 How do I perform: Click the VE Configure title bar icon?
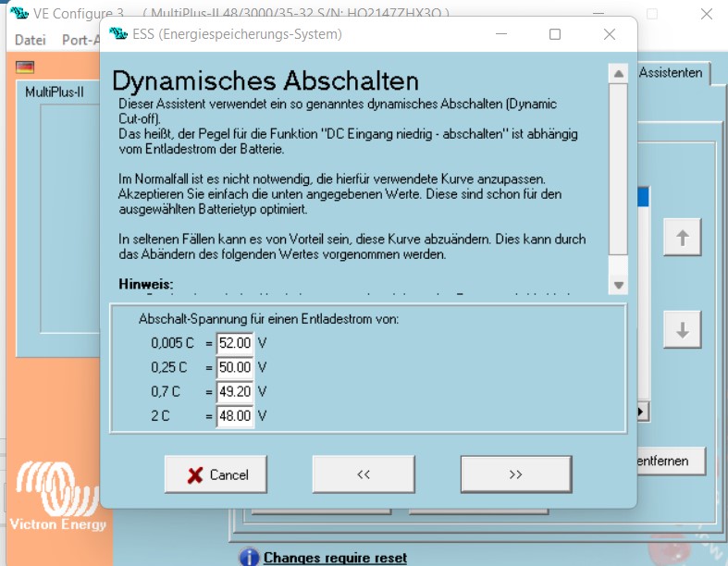(x=19, y=13)
